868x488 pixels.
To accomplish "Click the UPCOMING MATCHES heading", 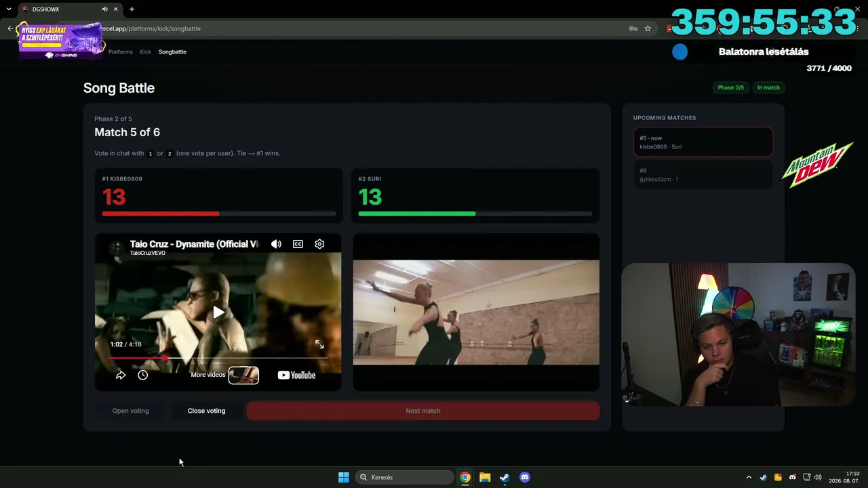I will click(665, 118).
